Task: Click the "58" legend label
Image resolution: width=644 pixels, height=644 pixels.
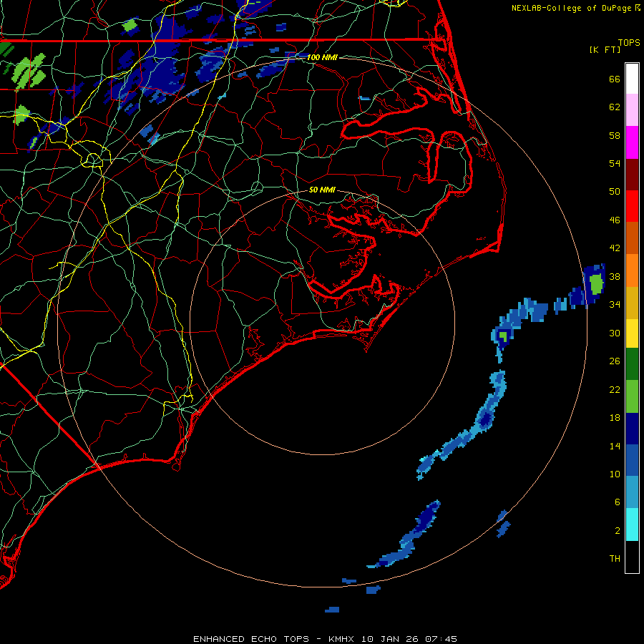Action: [615, 135]
